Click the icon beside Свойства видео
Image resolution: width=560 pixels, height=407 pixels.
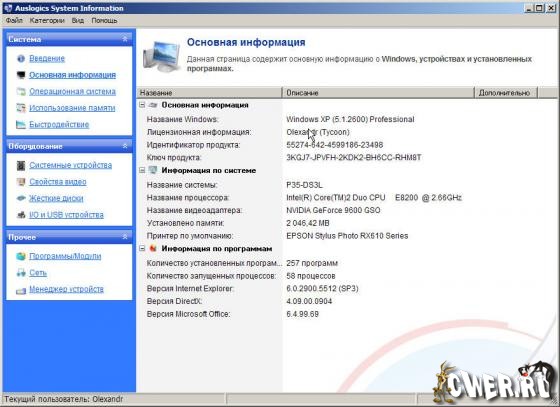[21, 182]
